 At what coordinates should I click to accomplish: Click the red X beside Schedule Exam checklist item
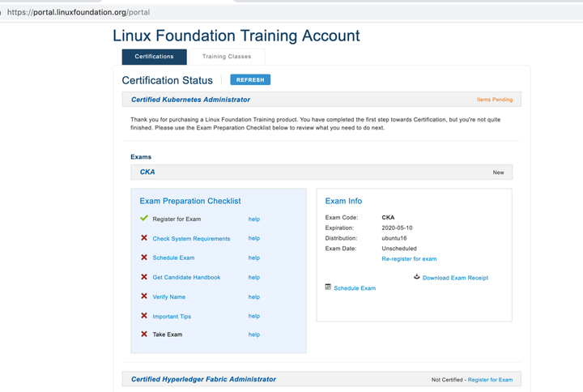point(144,258)
